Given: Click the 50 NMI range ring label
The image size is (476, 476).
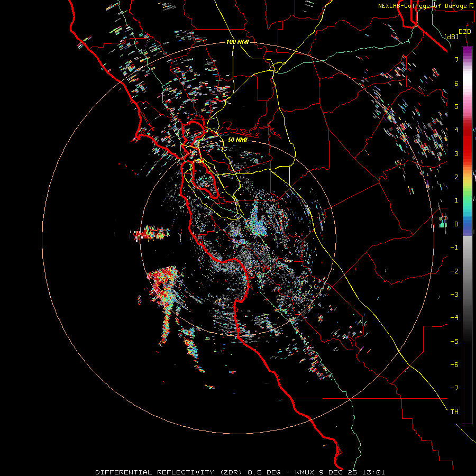Looking at the screenshot, I should (x=237, y=140).
